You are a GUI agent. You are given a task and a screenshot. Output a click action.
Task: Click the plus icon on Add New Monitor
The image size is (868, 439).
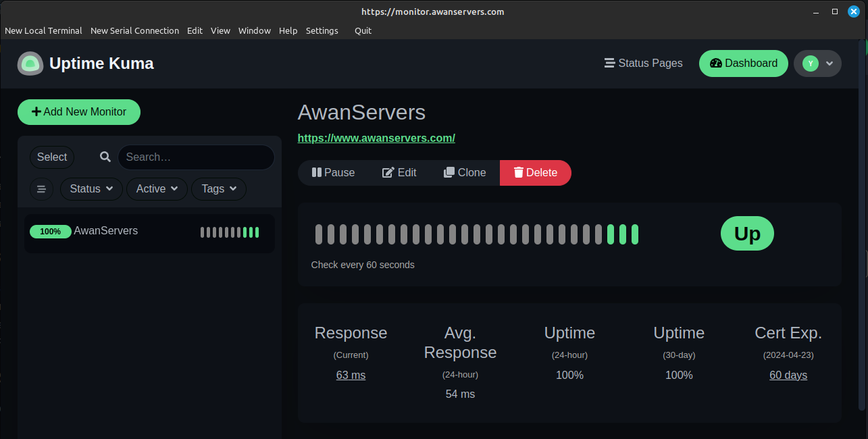pos(35,111)
